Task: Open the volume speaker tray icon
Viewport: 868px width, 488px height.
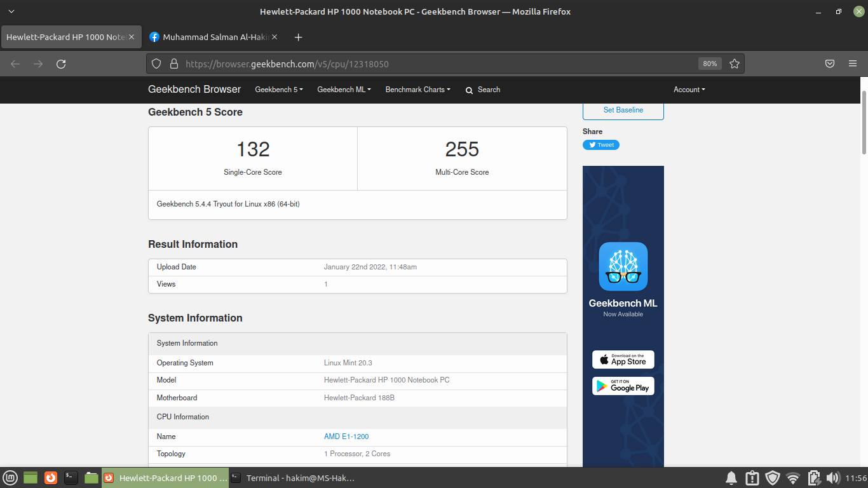Action: [832, 478]
